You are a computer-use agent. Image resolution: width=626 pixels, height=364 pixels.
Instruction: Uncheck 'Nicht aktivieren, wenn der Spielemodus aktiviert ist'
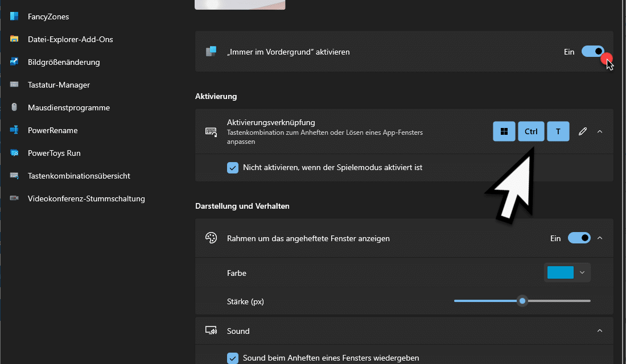pos(232,168)
